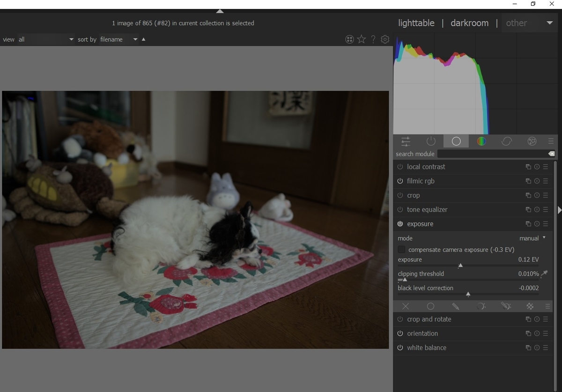Select the blend mask off X icon
562x392 pixels.
coord(406,306)
